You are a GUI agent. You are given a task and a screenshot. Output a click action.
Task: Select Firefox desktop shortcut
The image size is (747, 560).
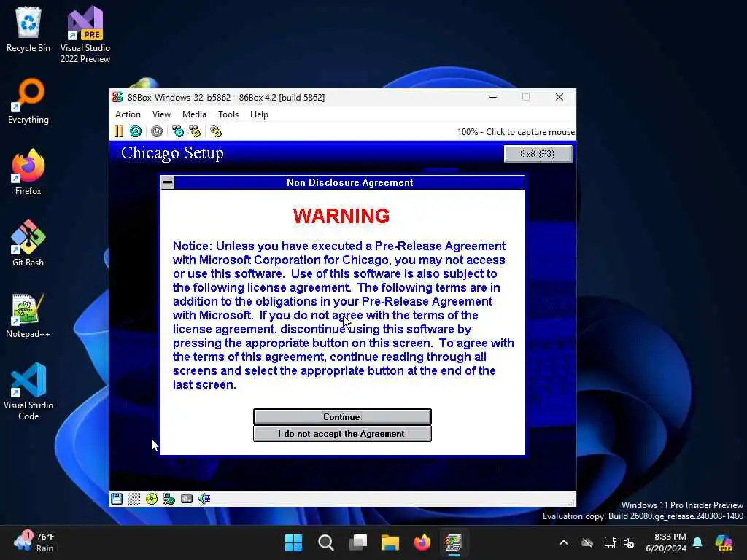click(x=28, y=172)
